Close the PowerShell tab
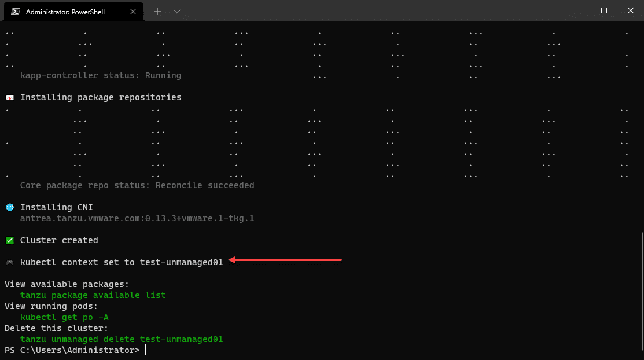 coord(133,12)
